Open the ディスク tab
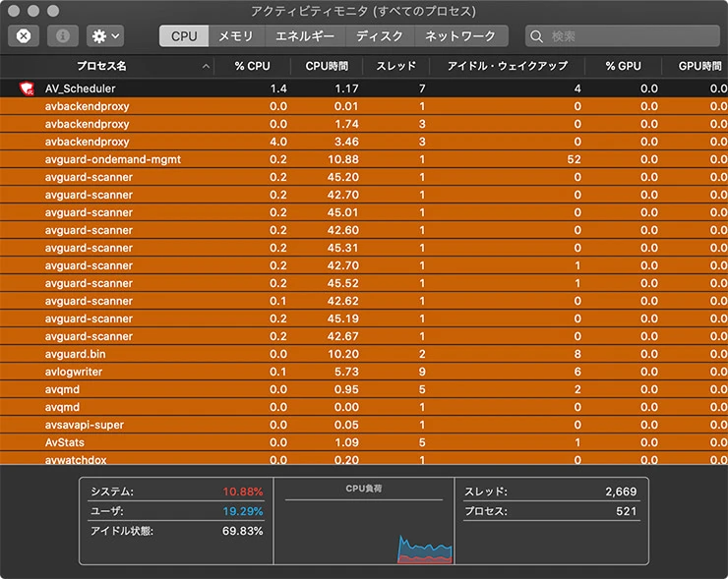The width and height of the screenshot is (728, 579). point(379,36)
